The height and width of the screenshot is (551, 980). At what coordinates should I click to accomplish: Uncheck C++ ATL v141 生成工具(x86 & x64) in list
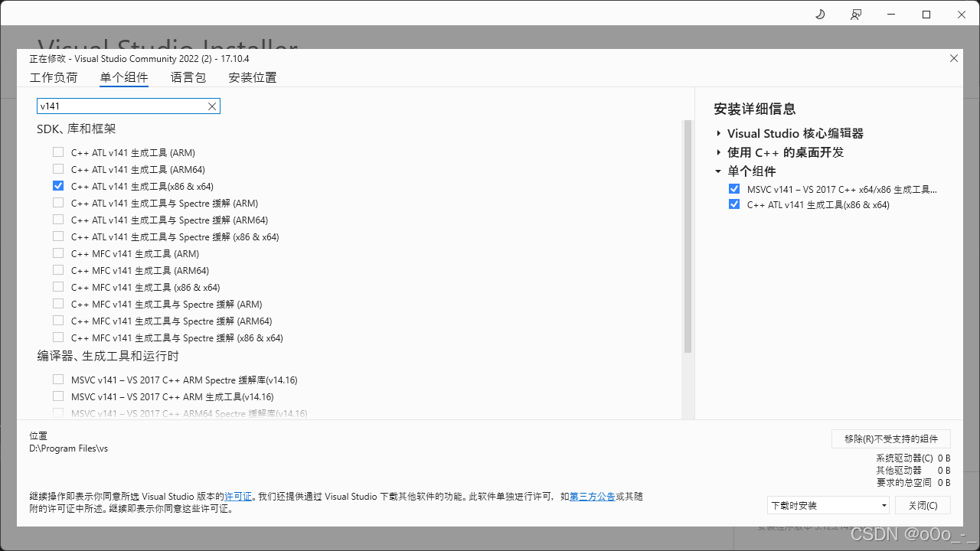pos(58,186)
